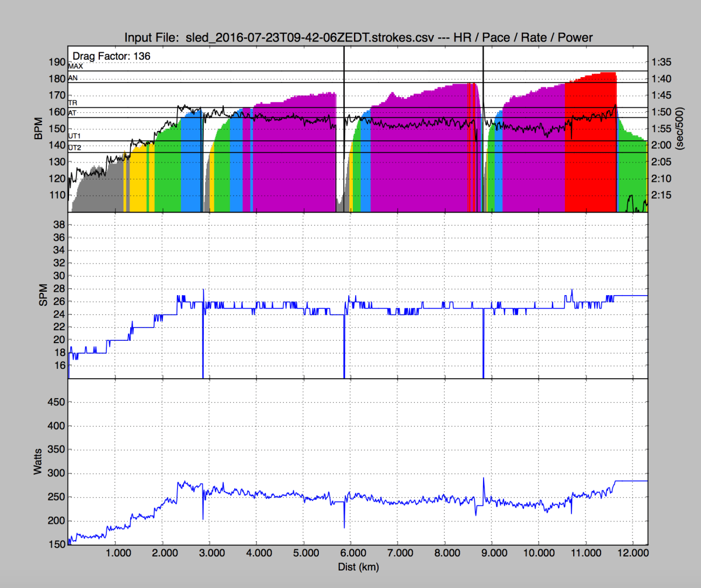Screen dimensions: 701x588
Task: Click the "Dist (km)" x-axis label
Action: coord(358,566)
